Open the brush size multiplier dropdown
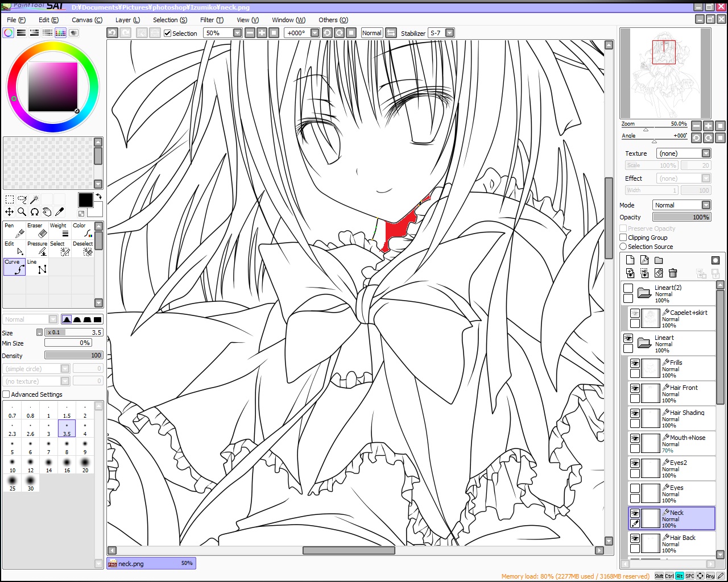728x582 pixels. 40,332
